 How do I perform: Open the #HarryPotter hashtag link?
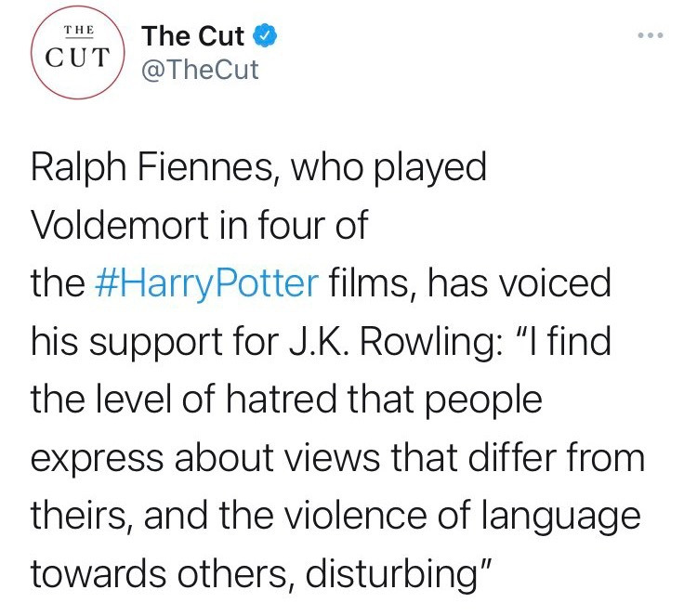[206, 283]
